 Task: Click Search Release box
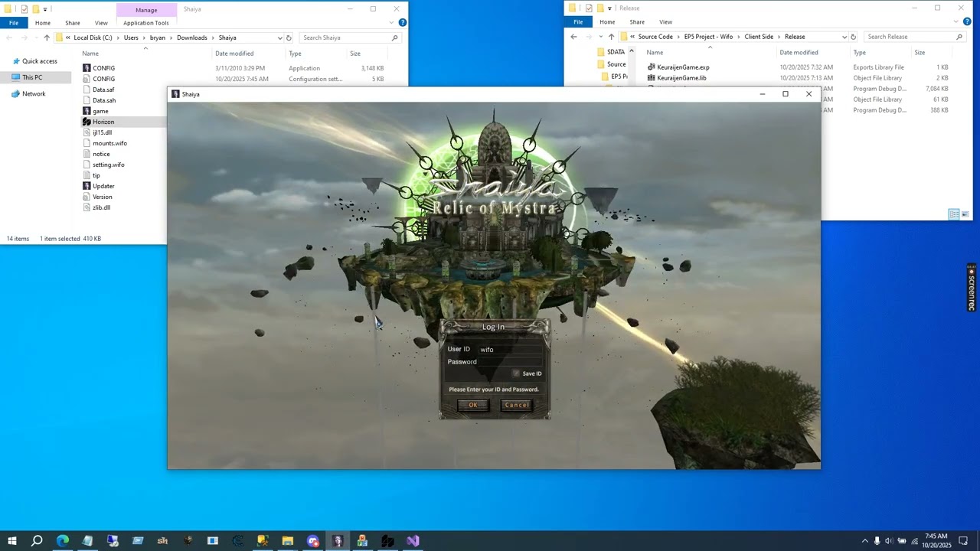(x=914, y=37)
